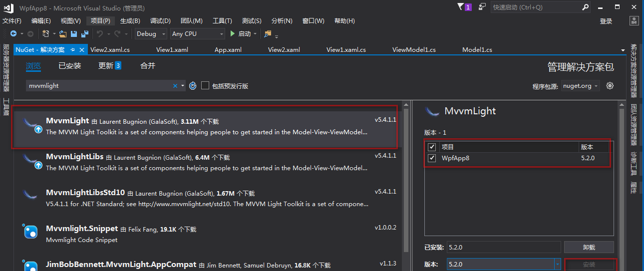
Task: Click the 卸载 uninstall button
Action: [589, 247]
